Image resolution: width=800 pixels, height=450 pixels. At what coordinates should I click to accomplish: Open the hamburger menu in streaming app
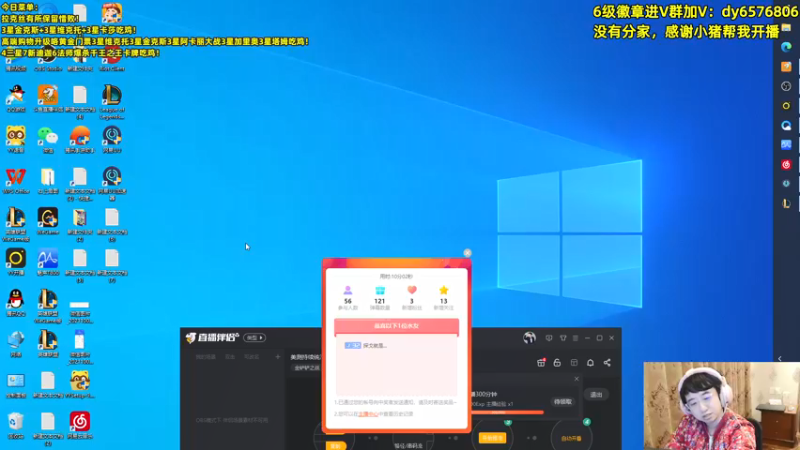coord(575,338)
